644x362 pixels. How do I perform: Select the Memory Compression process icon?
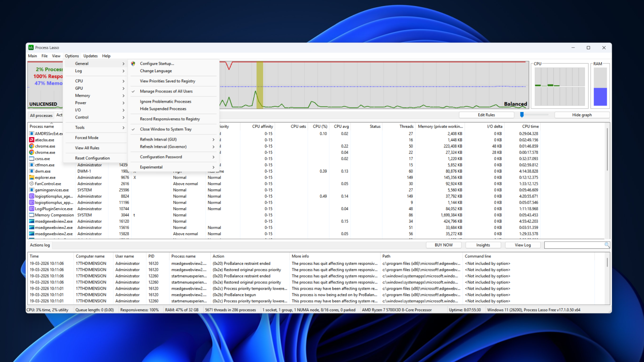point(32,215)
